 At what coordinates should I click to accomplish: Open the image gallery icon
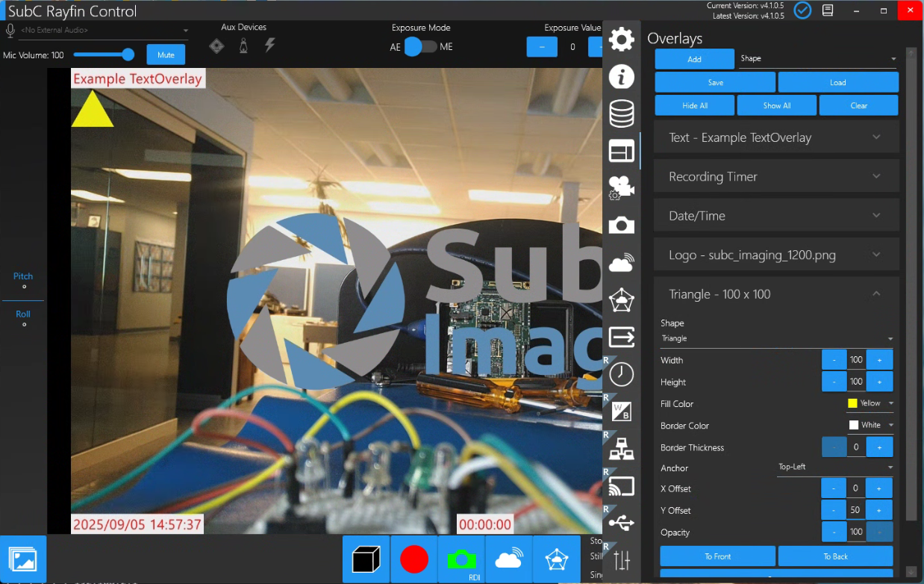click(x=23, y=559)
